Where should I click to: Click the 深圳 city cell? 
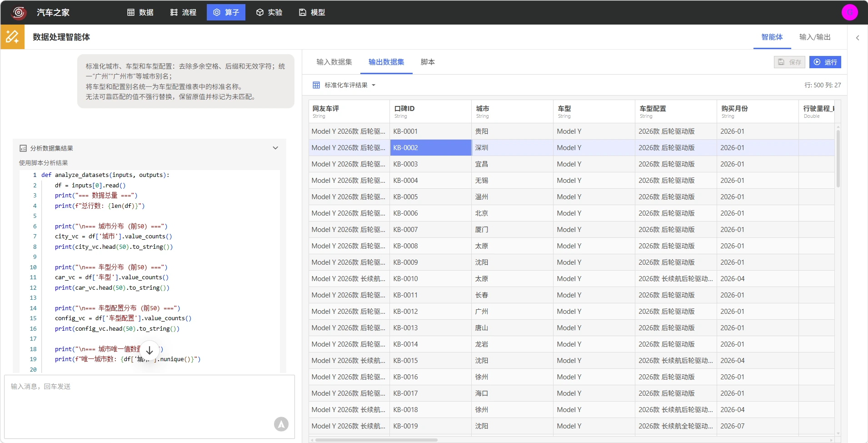coord(513,148)
